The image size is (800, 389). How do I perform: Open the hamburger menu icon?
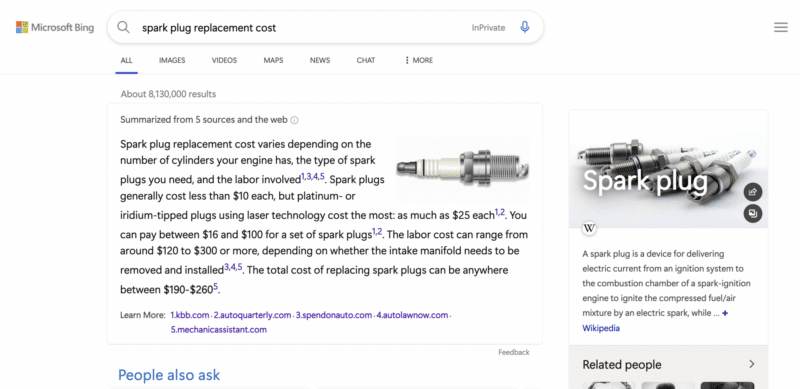(x=781, y=28)
